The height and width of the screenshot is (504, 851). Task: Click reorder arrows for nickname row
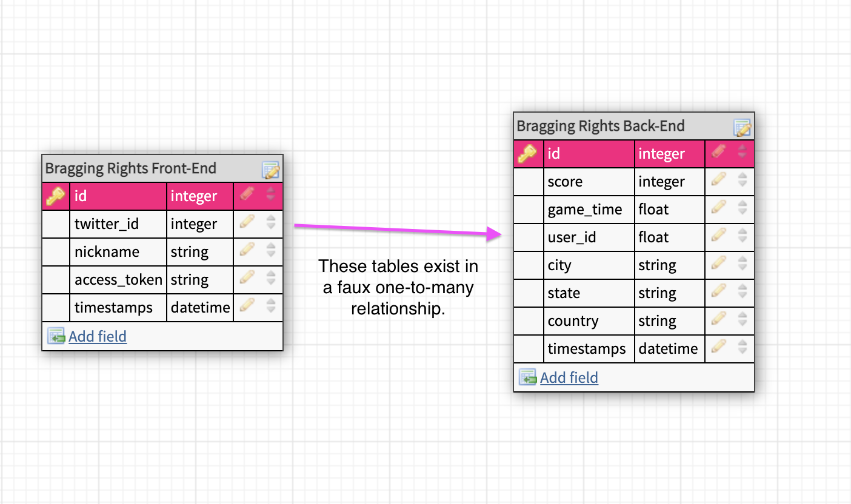pyautogui.click(x=271, y=250)
